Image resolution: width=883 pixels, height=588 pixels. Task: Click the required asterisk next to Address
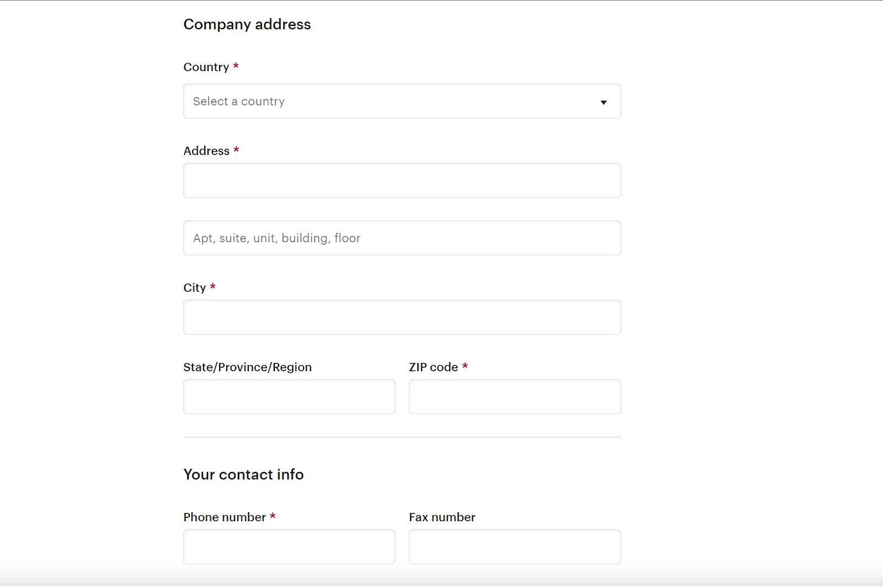point(236,150)
